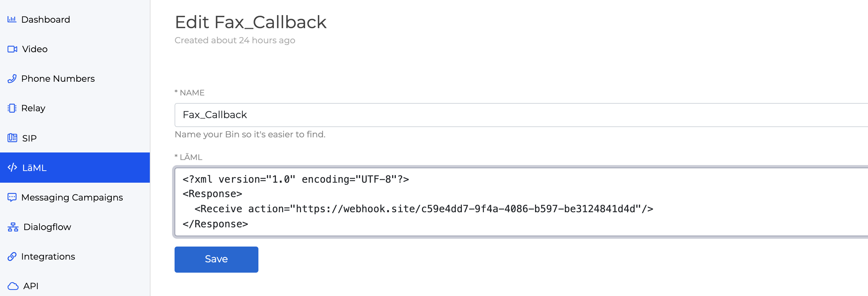The height and width of the screenshot is (296, 868).
Task: Select the Fax_Callback name text
Action: click(214, 115)
